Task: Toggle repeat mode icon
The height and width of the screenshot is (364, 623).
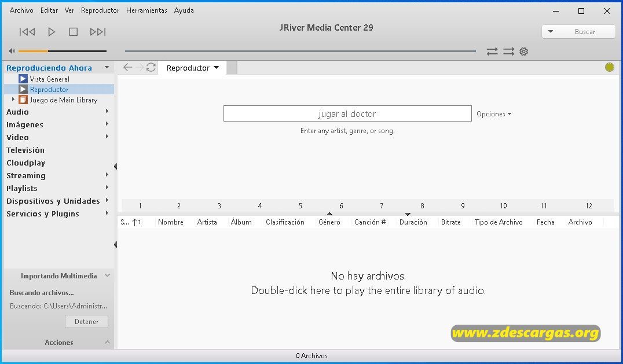Action: click(492, 51)
